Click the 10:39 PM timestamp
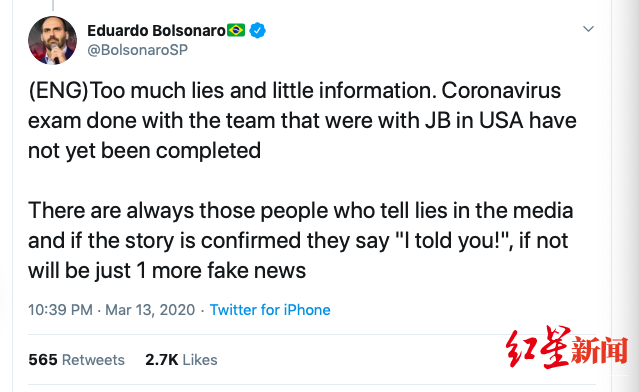The width and height of the screenshot is (639, 392). 60,310
